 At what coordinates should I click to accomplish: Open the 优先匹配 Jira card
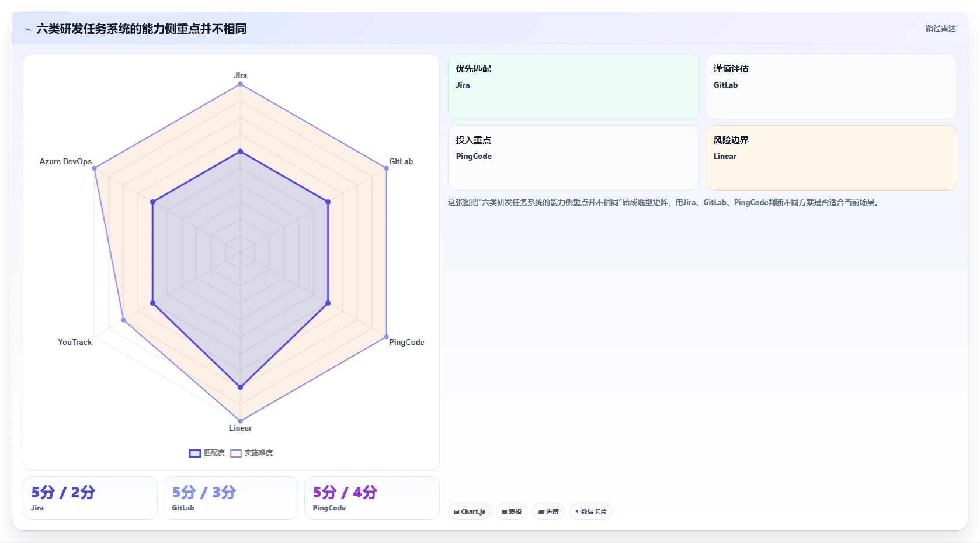[x=574, y=87]
